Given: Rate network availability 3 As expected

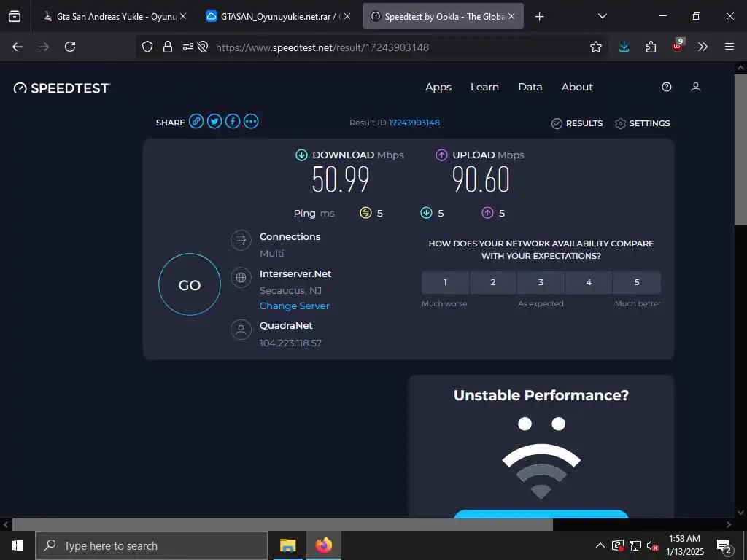Looking at the screenshot, I should [x=541, y=282].
